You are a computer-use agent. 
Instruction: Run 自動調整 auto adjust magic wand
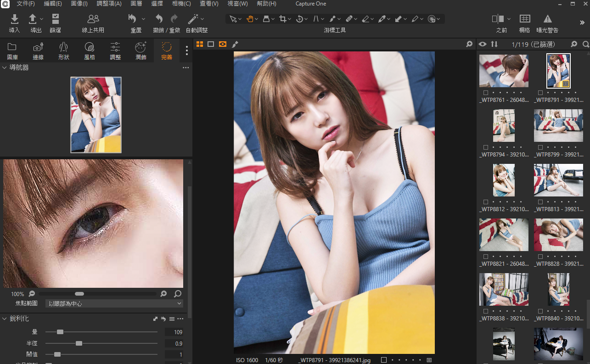coord(193,19)
